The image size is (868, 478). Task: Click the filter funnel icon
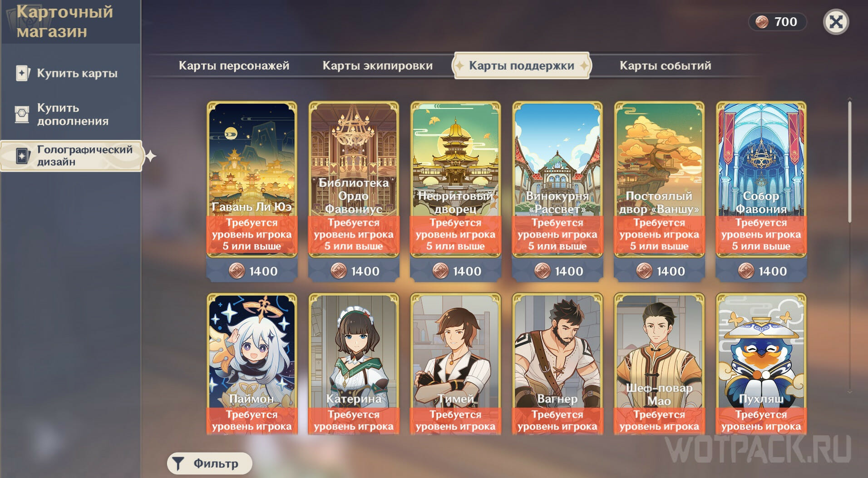(x=178, y=463)
